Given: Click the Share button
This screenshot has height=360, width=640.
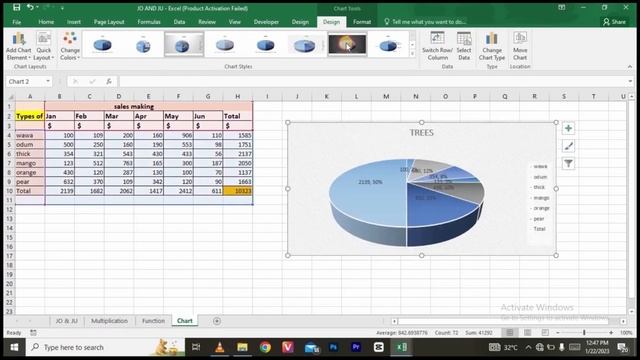Looking at the screenshot, I should click(614, 22).
